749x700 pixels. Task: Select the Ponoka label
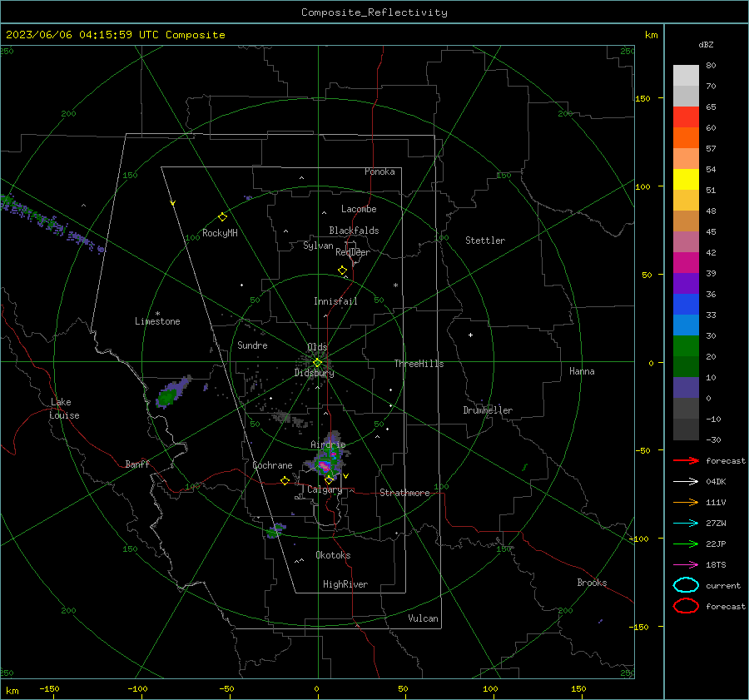[x=379, y=172]
